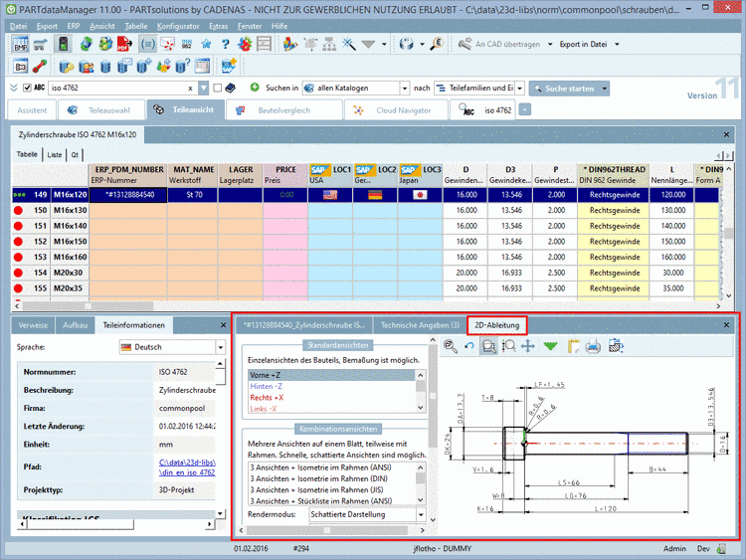This screenshot has height=560, width=746.
Task: Click red status dot for row 150
Action: 19,211
